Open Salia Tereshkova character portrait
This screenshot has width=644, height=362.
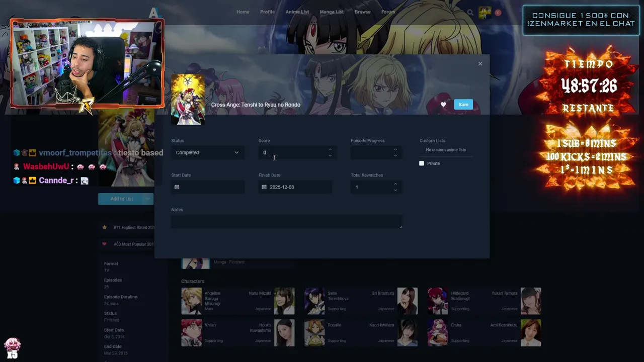tap(314, 301)
